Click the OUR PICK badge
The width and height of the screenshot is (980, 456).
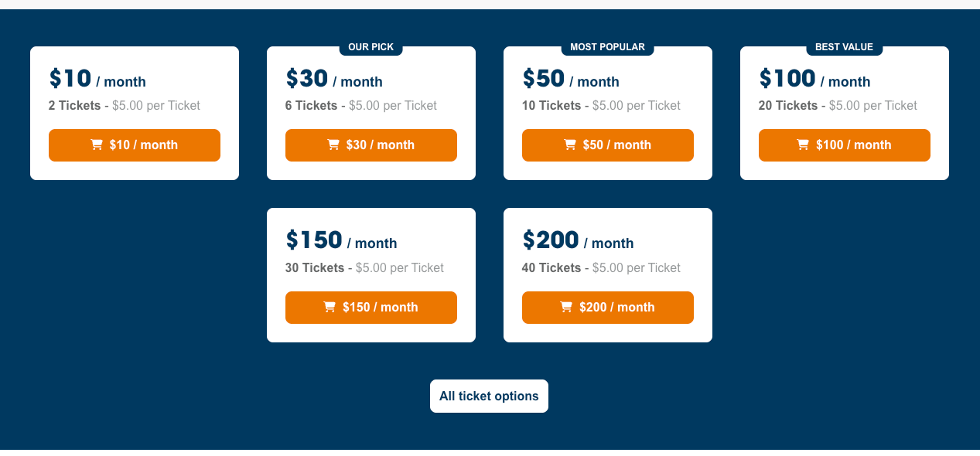tap(371, 47)
